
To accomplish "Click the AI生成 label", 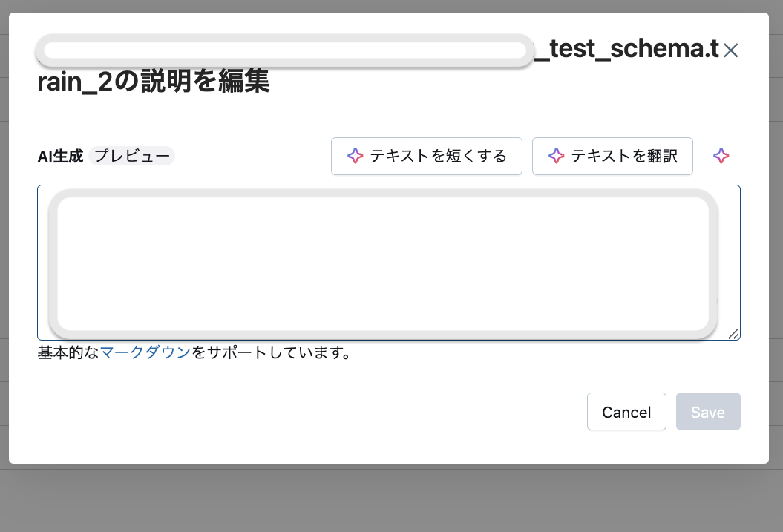I will (x=60, y=156).
